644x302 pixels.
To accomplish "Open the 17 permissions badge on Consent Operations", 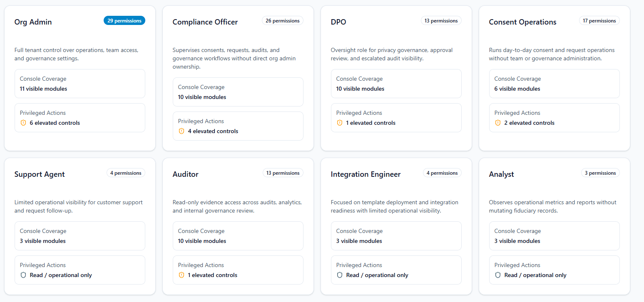I will (599, 20).
